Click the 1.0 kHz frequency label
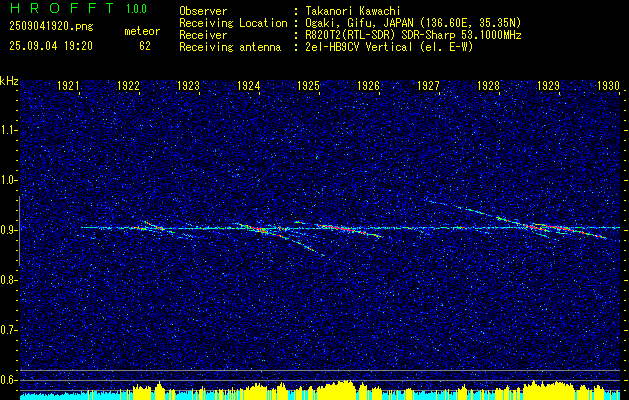Viewport: 629px width, 400px height. tap(8, 180)
